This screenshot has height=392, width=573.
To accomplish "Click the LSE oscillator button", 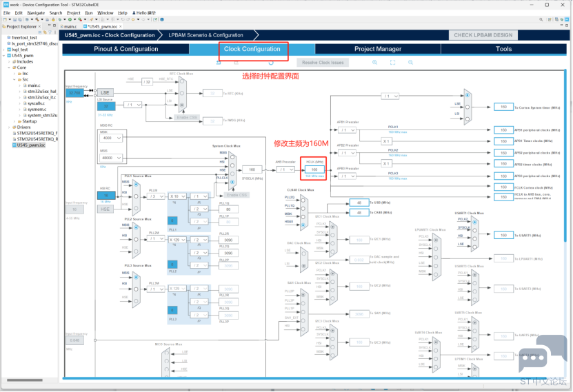I will (x=105, y=93).
